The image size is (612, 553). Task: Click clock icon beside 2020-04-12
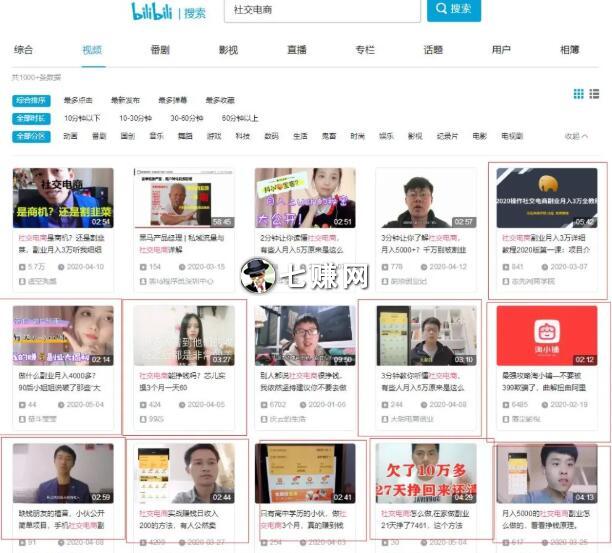coord(424,267)
